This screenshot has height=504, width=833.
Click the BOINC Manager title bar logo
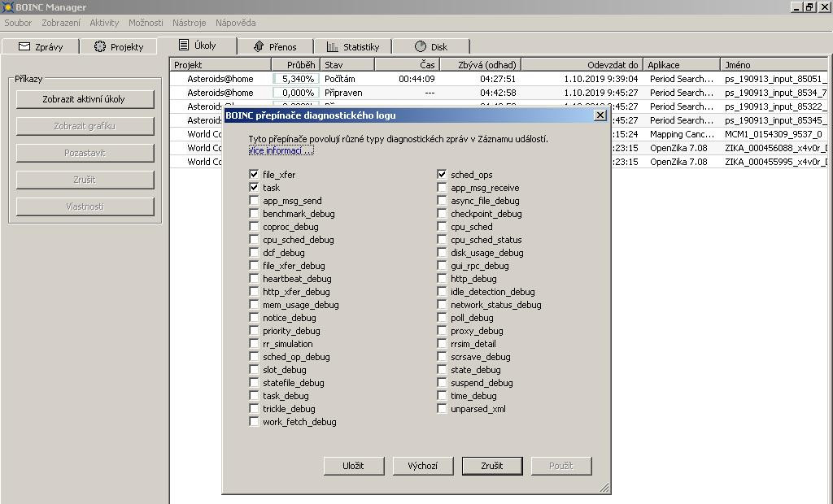pos(7,7)
